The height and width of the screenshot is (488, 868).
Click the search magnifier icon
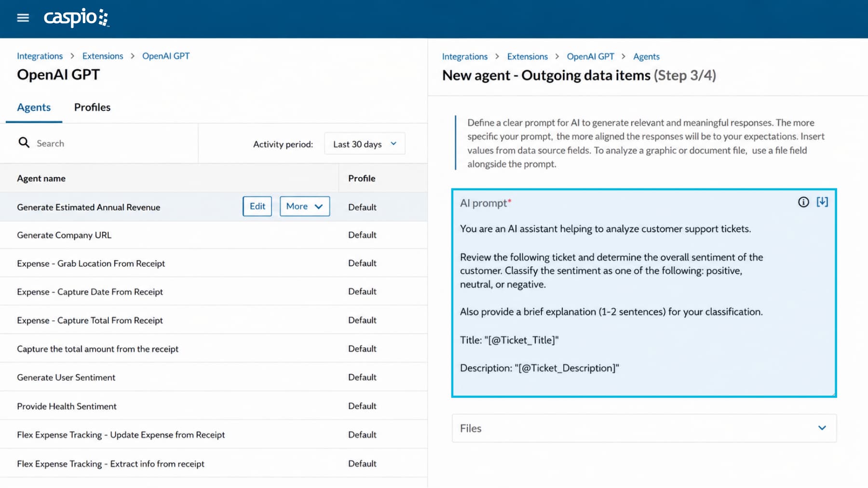pyautogui.click(x=24, y=142)
